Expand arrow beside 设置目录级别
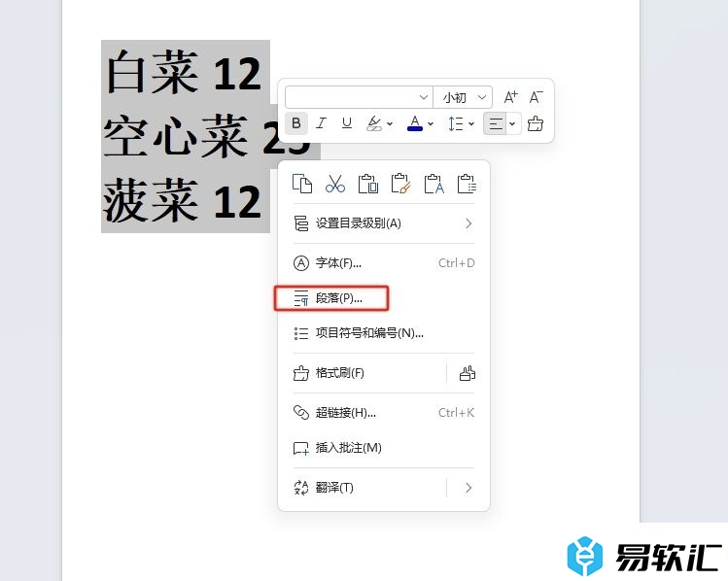This screenshot has height=581, width=728. (468, 223)
